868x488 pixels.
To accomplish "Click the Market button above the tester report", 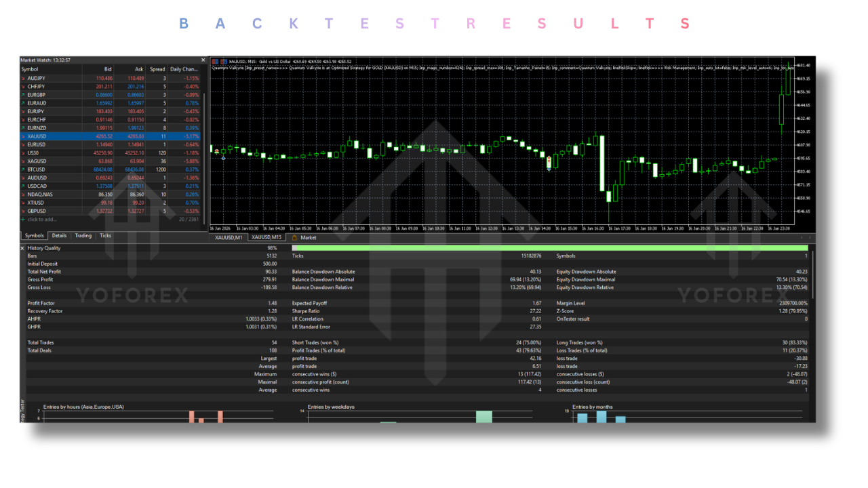I will (309, 238).
